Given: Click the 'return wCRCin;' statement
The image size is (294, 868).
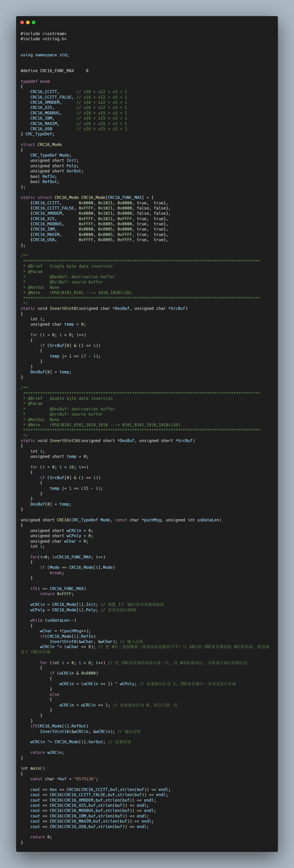Looking at the screenshot, I should [x=47, y=752].
